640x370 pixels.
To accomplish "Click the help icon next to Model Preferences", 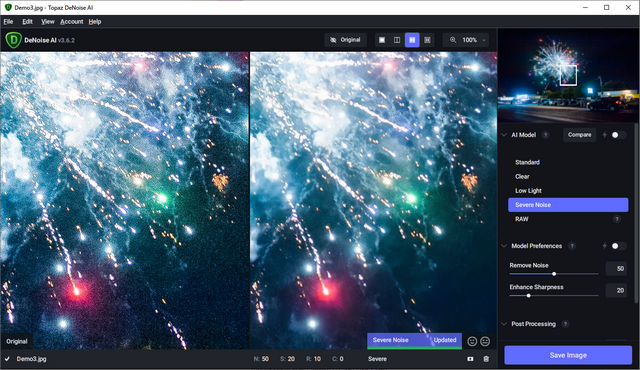I will [572, 246].
